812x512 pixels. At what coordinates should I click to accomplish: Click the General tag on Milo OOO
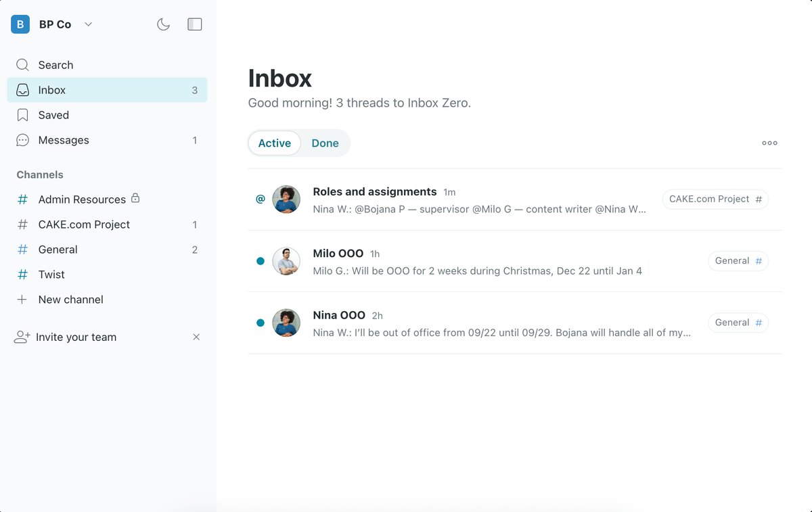click(x=738, y=261)
